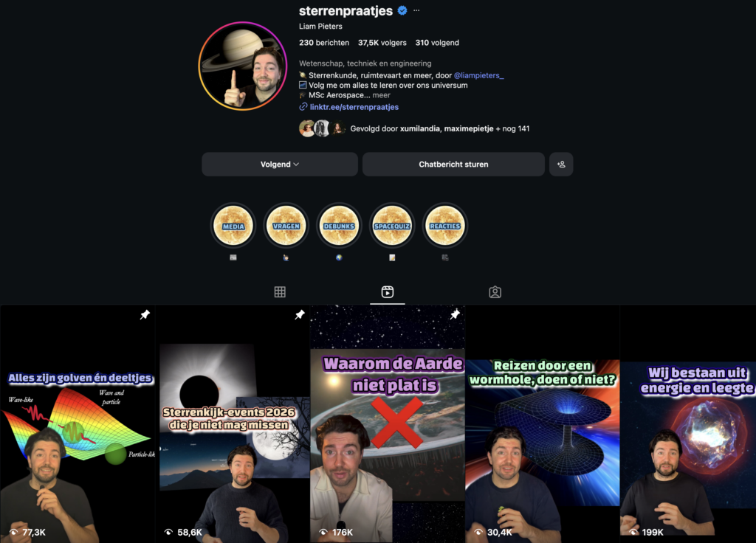This screenshot has width=756, height=543.
Task: View the profile picture story ring
Action: point(243,66)
